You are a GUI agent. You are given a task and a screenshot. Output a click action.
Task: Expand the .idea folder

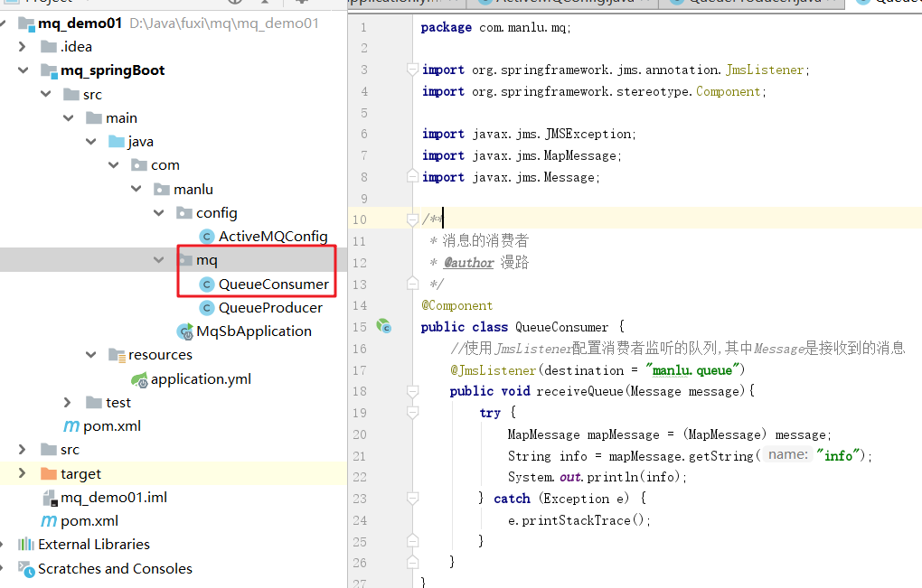23,46
